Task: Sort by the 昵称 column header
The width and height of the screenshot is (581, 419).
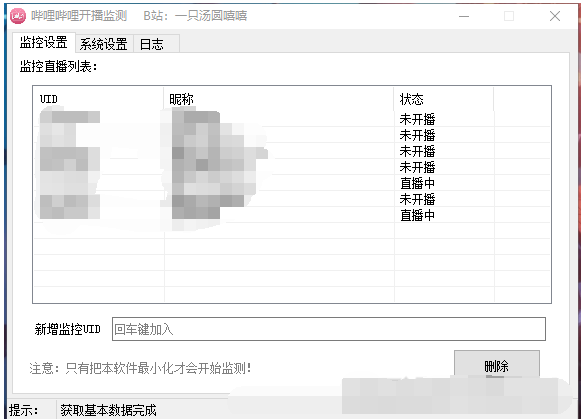Action: point(279,99)
